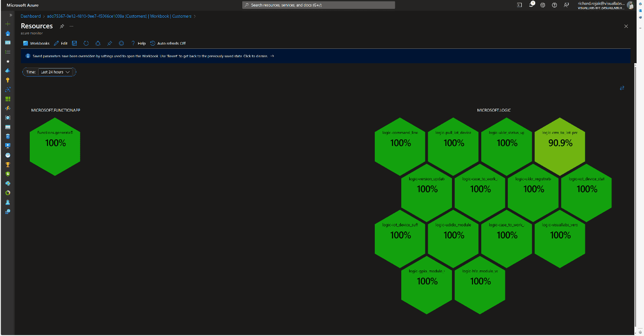
Task: Click Edit in the workbook toolbar
Action: 61,43
